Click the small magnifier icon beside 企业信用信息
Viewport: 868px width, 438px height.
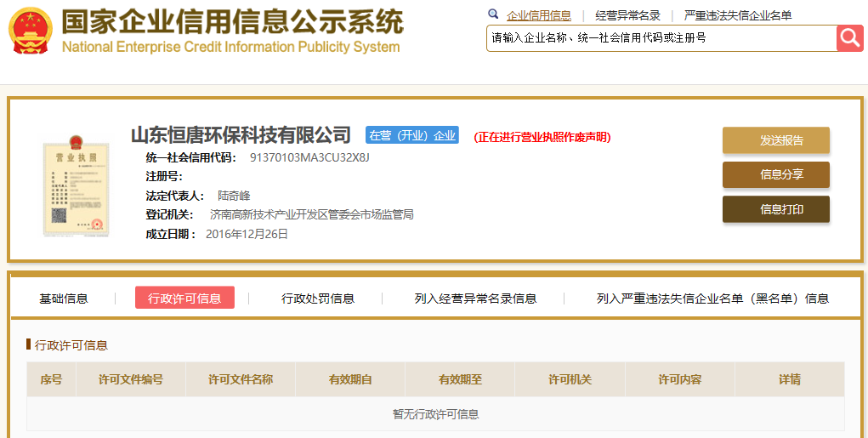tap(493, 14)
